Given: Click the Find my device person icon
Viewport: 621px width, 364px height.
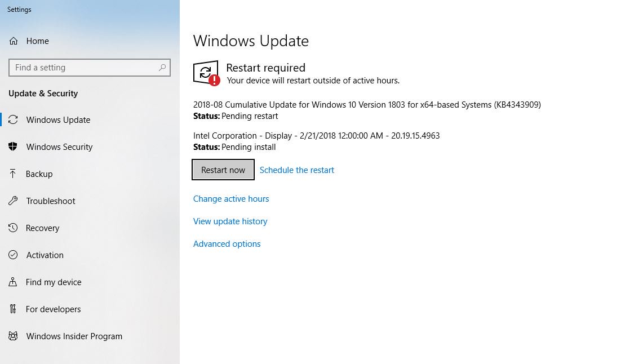Looking at the screenshot, I should [12, 282].
